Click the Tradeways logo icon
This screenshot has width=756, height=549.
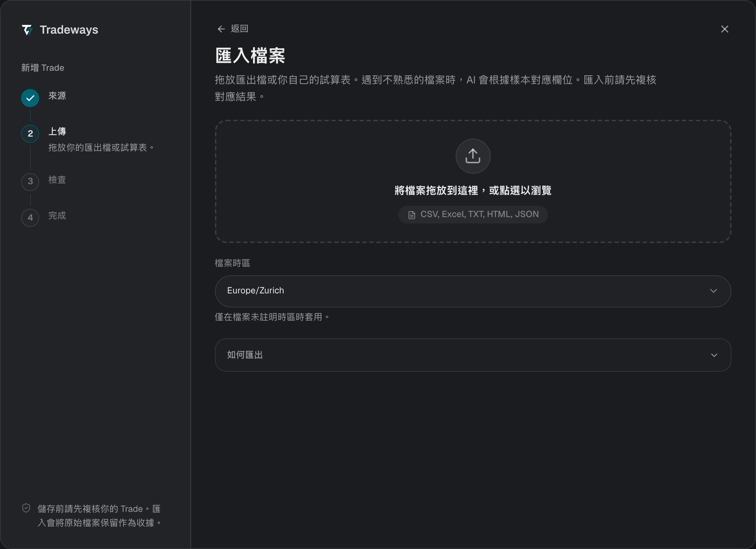pos(27,30)
